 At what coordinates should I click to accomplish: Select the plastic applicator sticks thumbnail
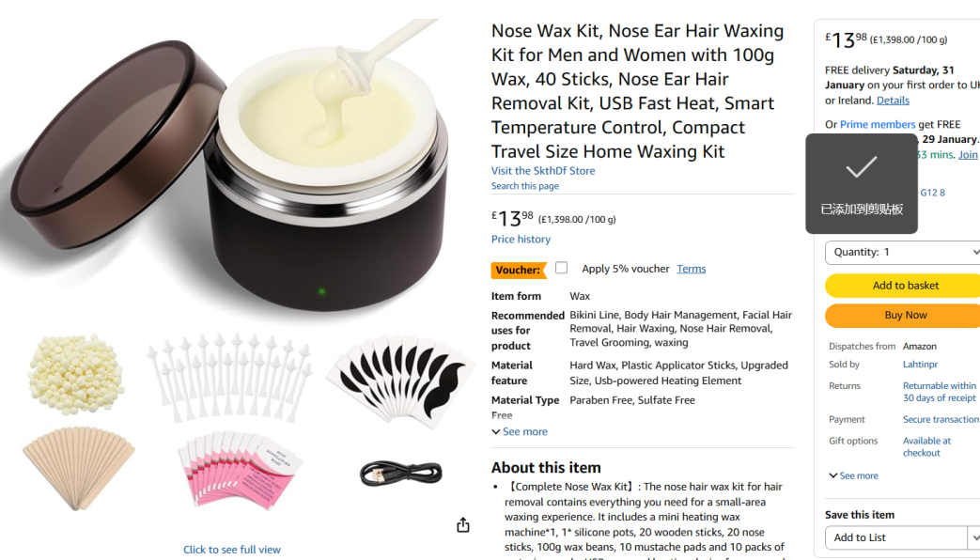[229, 377]
